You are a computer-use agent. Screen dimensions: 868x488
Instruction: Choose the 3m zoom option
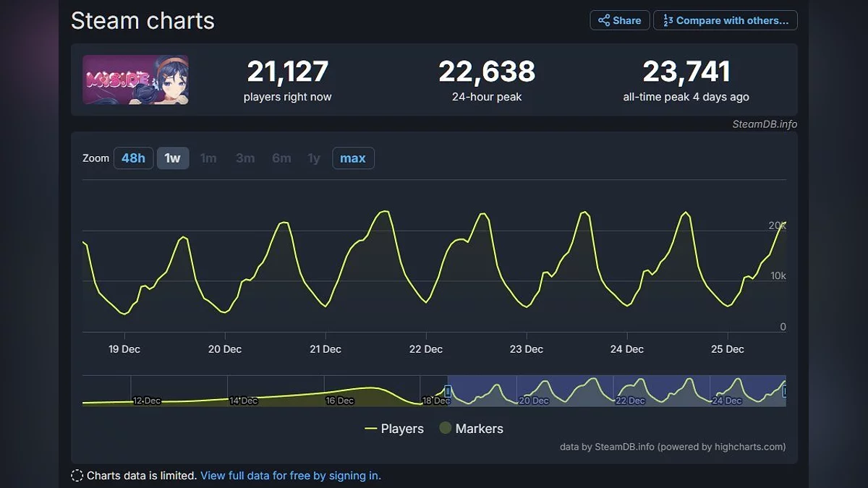click(245, 158)
